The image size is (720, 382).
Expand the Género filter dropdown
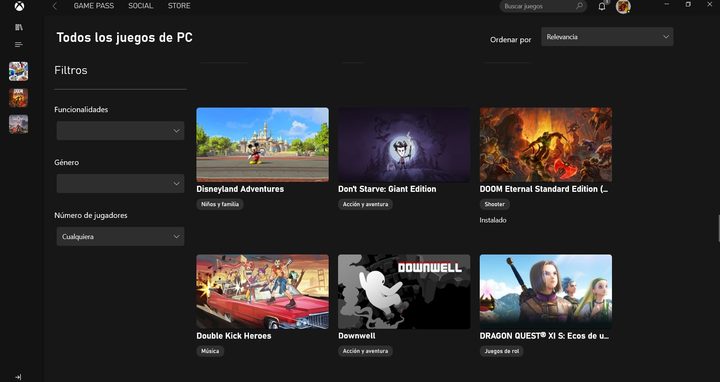tap(120, 184)
